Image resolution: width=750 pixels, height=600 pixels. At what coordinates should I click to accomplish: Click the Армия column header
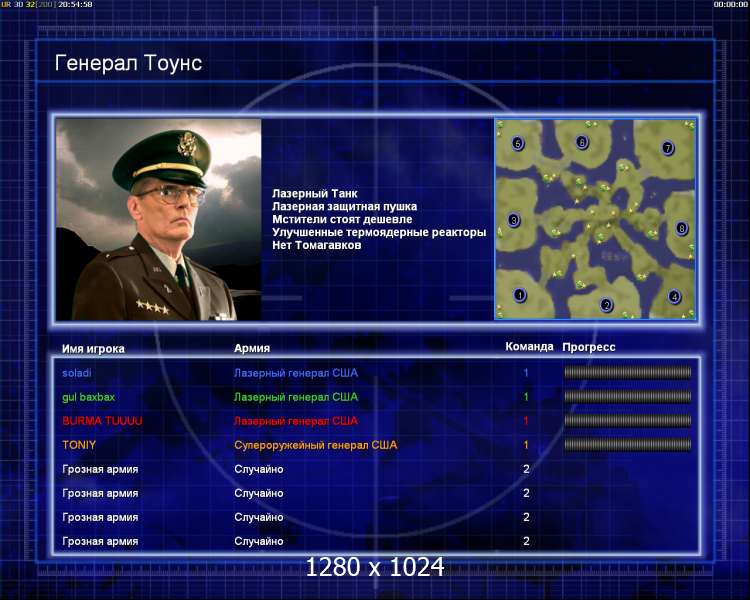coord(252,348)
